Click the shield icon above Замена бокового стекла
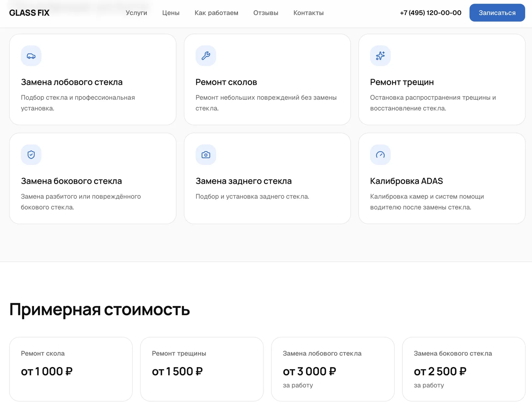This screenshot has width=532, height=409. click(x=31, y=155)
